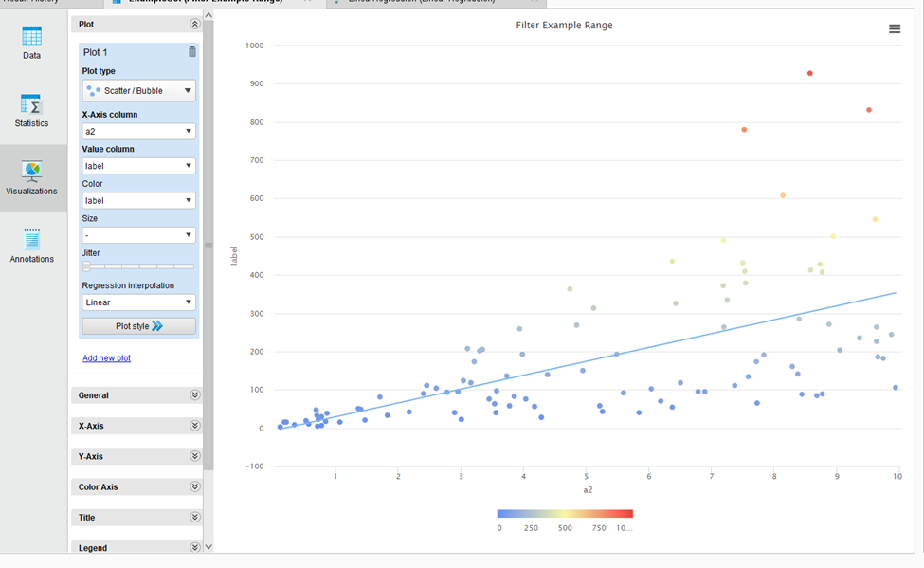The height and width of the screenshot is (568, 924).
Task: Expand the Title section
Action: [136, 518]
